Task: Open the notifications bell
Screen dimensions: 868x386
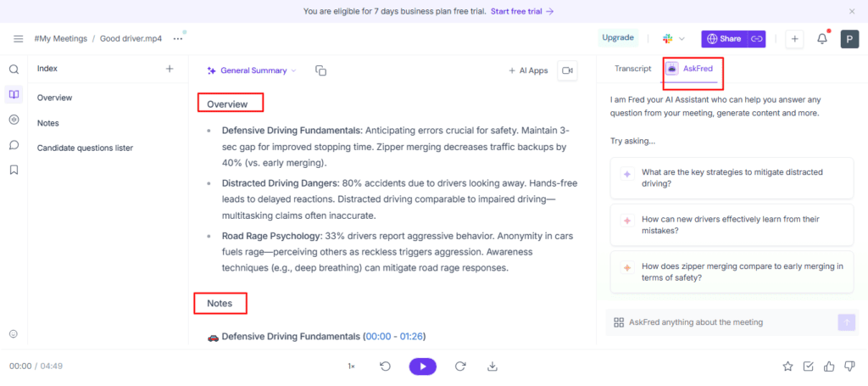Action: 822,38
